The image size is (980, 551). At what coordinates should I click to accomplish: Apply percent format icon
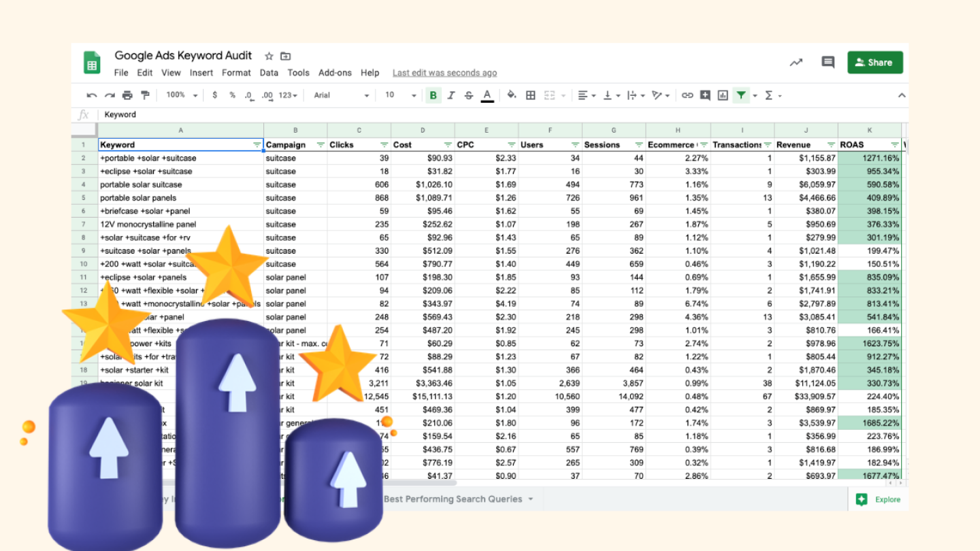tap(232, 95)
